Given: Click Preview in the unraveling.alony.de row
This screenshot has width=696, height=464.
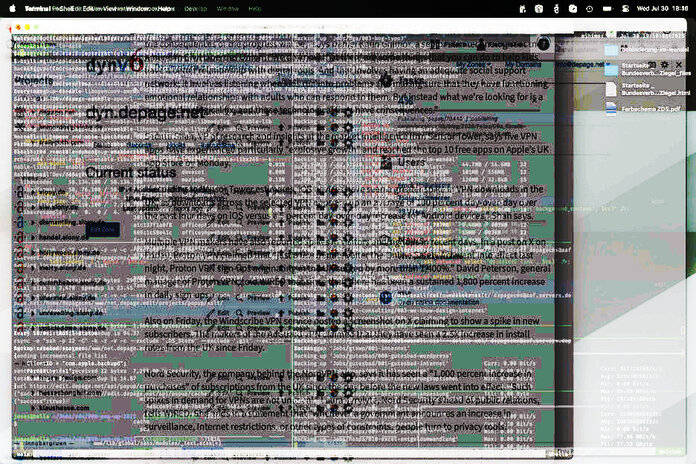Looking at the screenshot, I should point(253,313).
